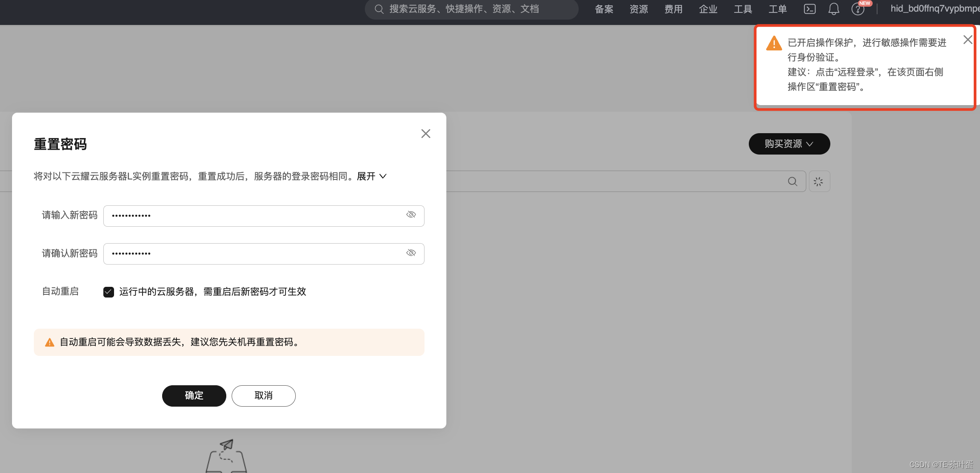Open the 工单 menu item
The height and width of the screenshot is (473, 980).
point(777,9)
